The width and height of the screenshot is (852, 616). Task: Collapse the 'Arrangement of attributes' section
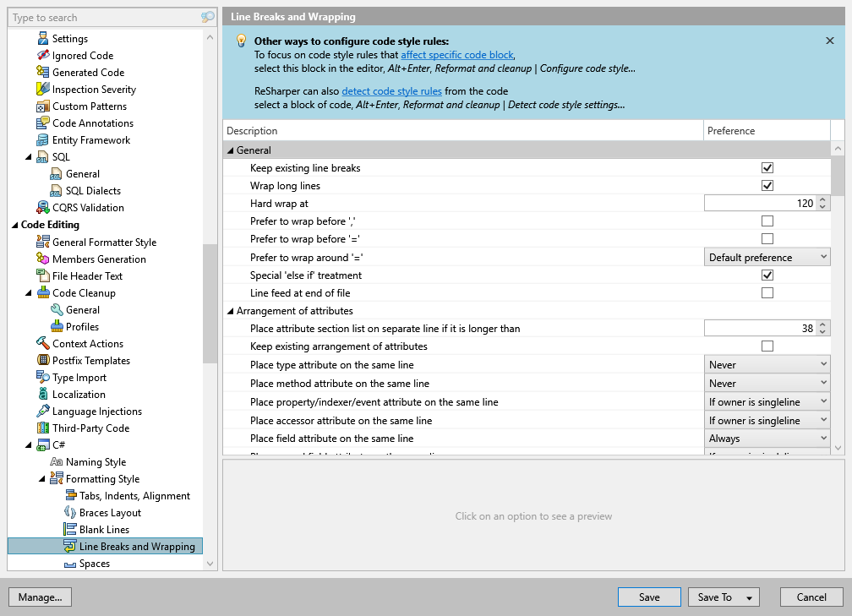coord(231,310)
